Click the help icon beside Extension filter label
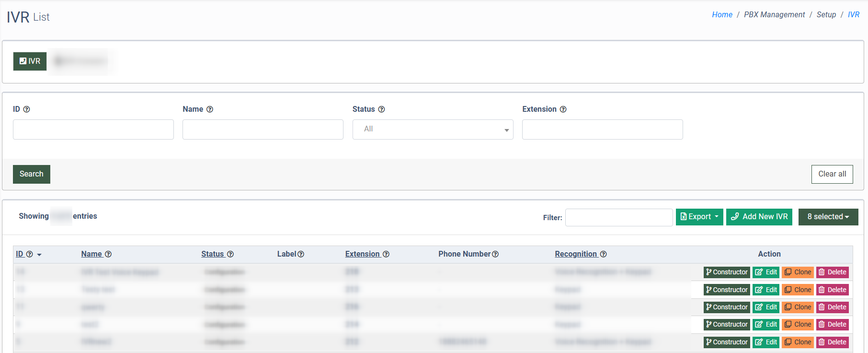 click(x=563, y=109)
